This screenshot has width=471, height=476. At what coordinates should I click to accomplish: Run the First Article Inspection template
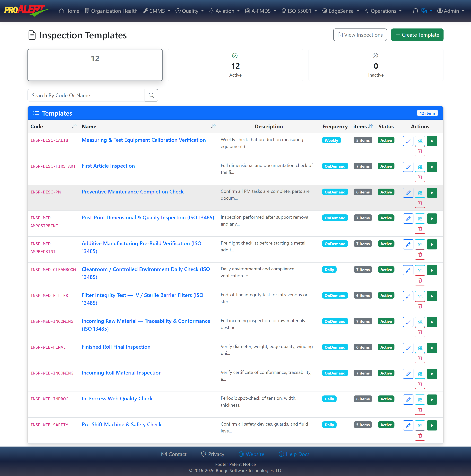[432, 167]
